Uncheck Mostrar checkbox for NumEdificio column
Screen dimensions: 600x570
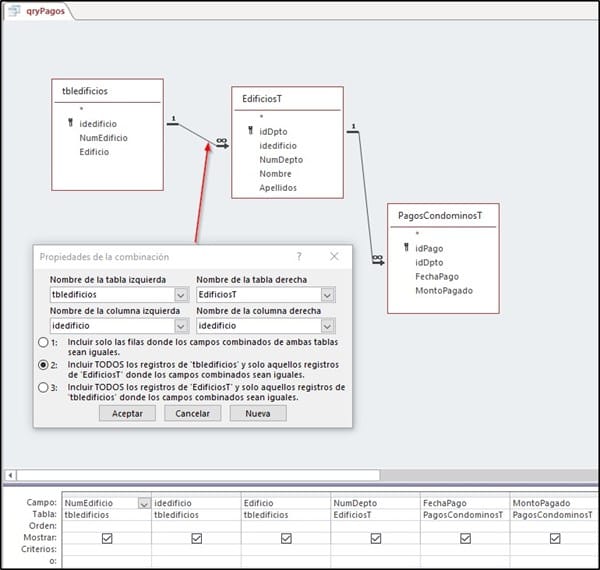(x=107, y=537)
